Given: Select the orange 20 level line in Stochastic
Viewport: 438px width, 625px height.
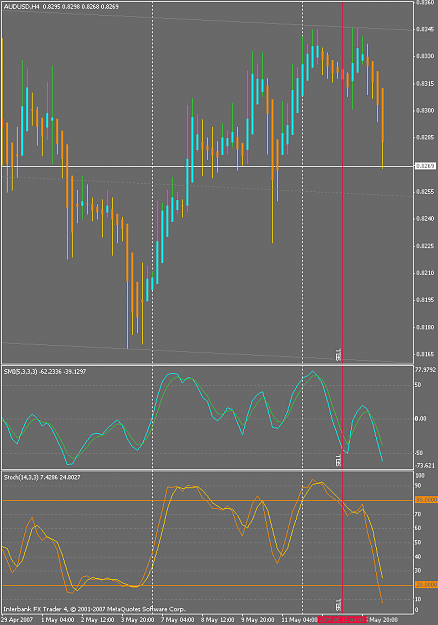Looking at the screenshot, I should (x=207, y=585).
